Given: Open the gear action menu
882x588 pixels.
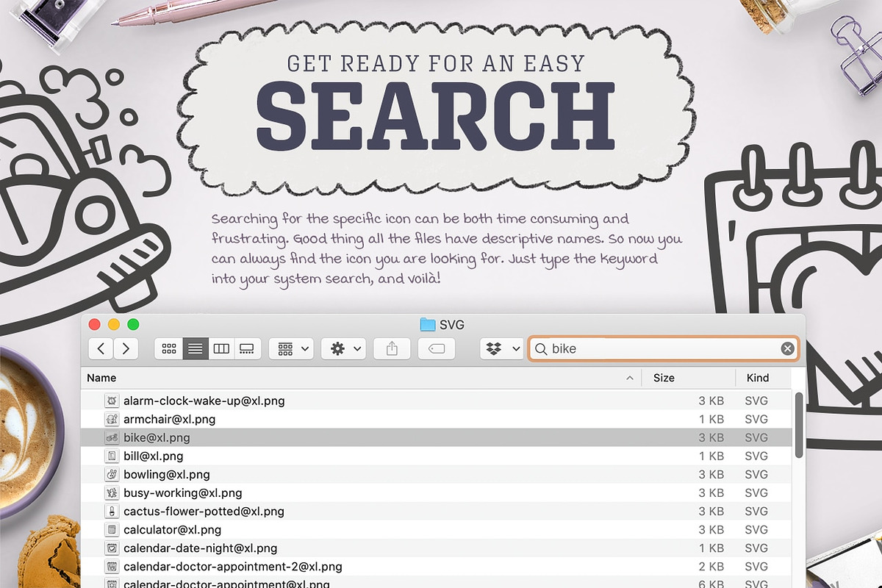Looking at the screenshot, I should [343, 348].
